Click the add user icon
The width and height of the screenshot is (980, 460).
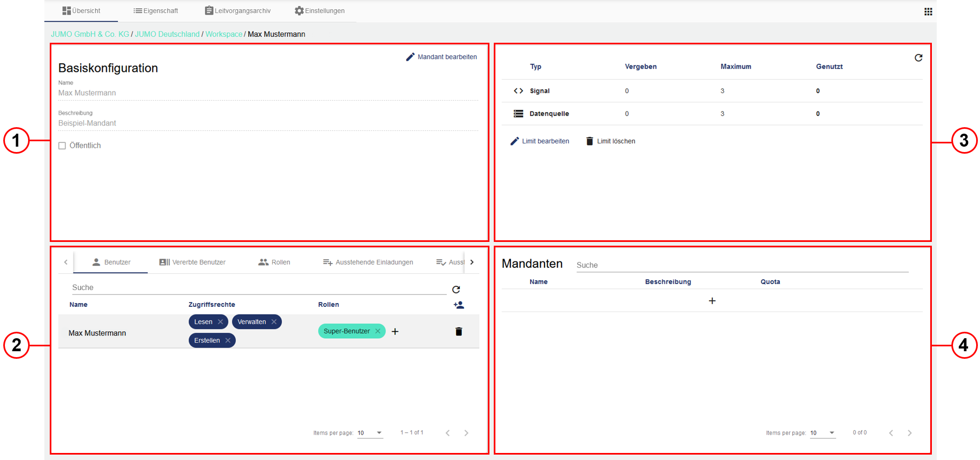tap(459, 305)
